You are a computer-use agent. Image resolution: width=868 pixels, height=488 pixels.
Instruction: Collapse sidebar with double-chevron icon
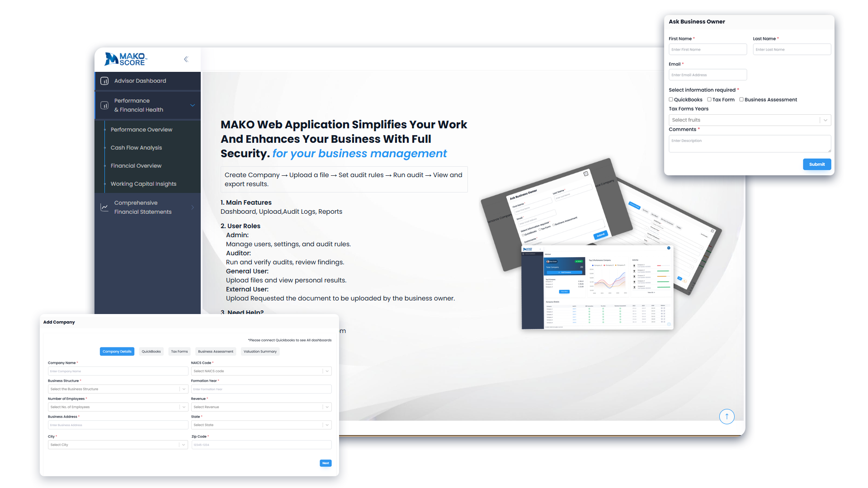[186, 59]
